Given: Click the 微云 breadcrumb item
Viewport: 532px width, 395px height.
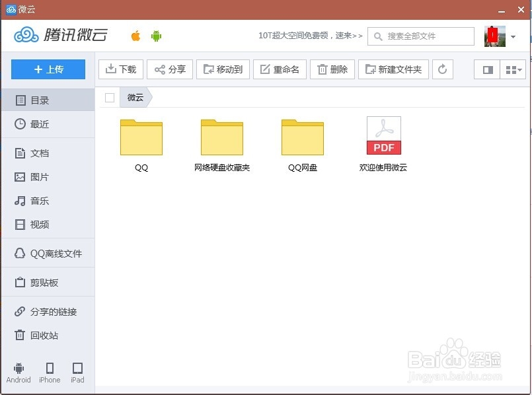Looking at the screenshot, I should [x=135, y=98].
